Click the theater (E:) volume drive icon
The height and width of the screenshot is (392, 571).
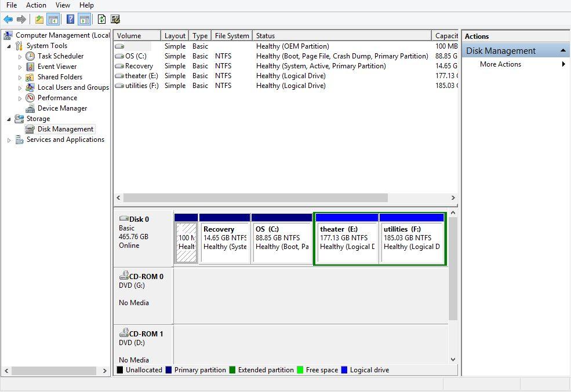point(119,76)
